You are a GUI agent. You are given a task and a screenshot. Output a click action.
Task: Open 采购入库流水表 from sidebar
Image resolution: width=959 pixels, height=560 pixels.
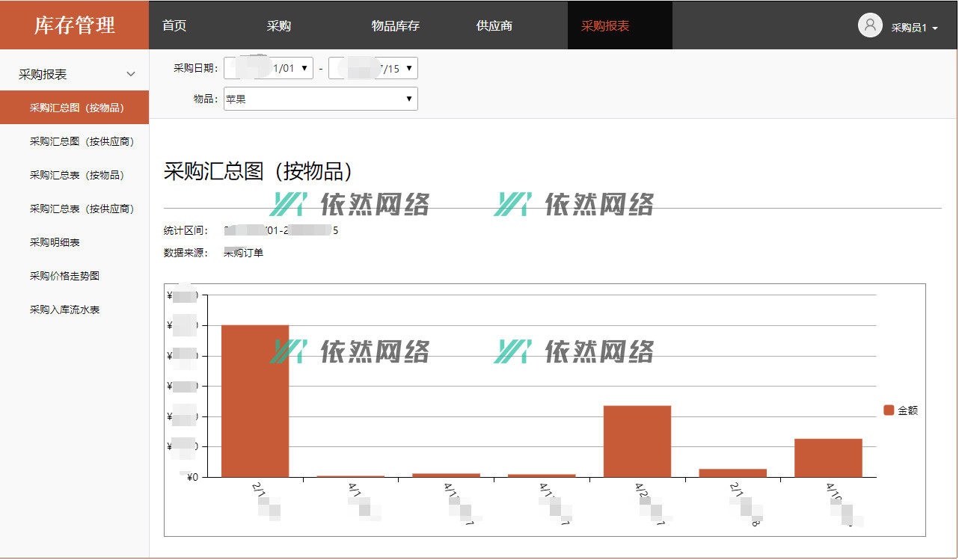(64, 310)
